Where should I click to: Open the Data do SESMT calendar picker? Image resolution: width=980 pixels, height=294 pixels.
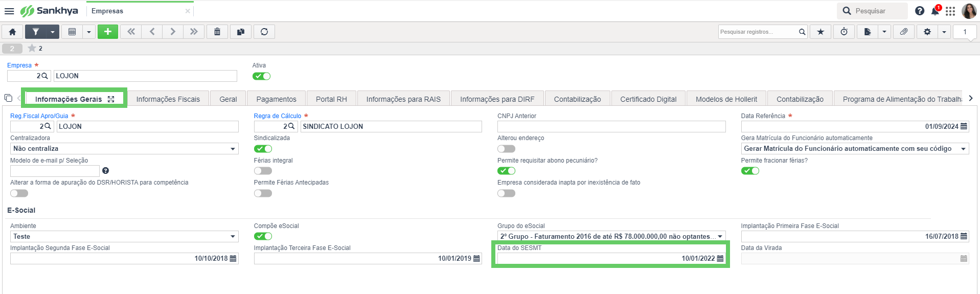tap(720, 259)
